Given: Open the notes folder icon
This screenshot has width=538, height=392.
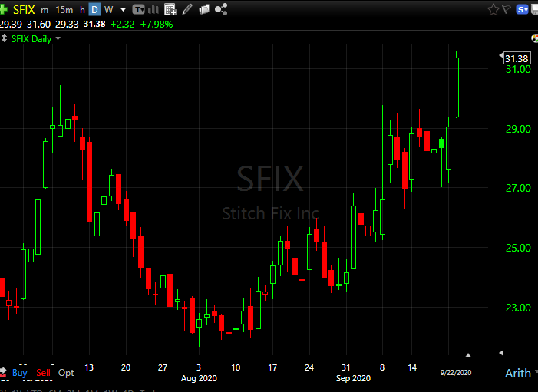Looking at the screenshot, I should (204, 10).
